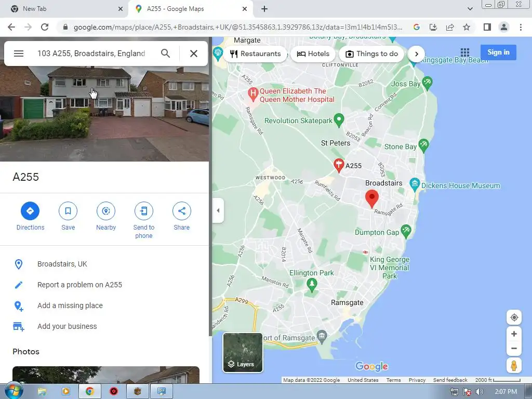
Task: Collapse the side panel arrow
Action: [x=218, y=210]
